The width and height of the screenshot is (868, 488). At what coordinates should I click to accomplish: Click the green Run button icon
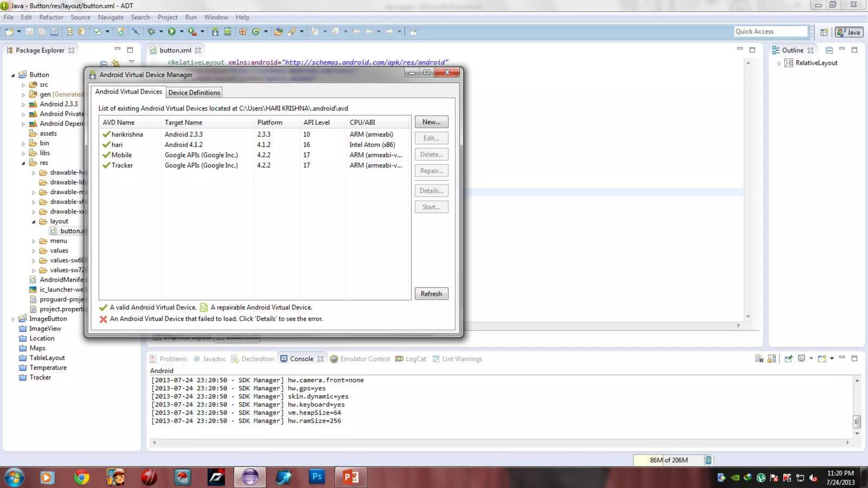click(x=172, y=32)
